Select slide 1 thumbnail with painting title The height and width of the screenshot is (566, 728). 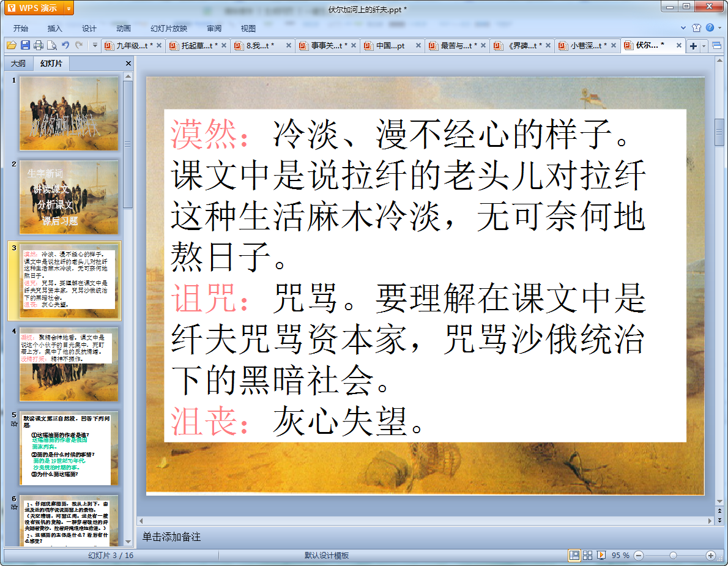[69, 113]
